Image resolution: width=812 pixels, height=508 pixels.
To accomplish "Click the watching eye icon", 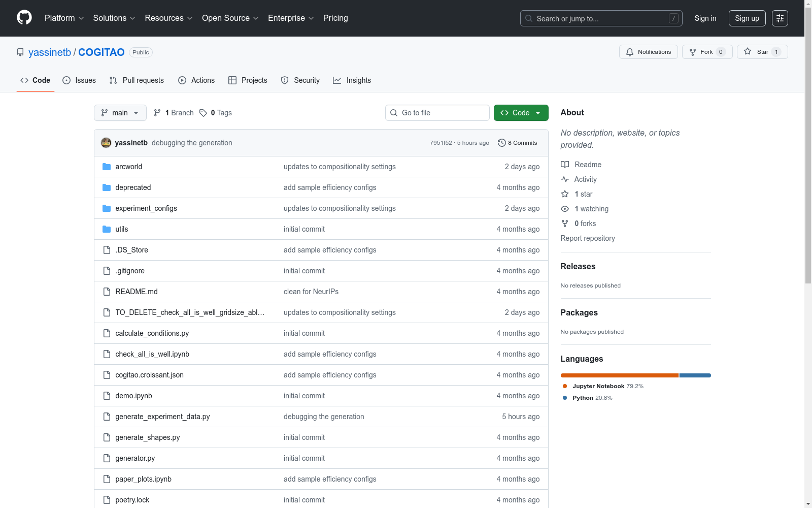I will (x=565, y=209).
